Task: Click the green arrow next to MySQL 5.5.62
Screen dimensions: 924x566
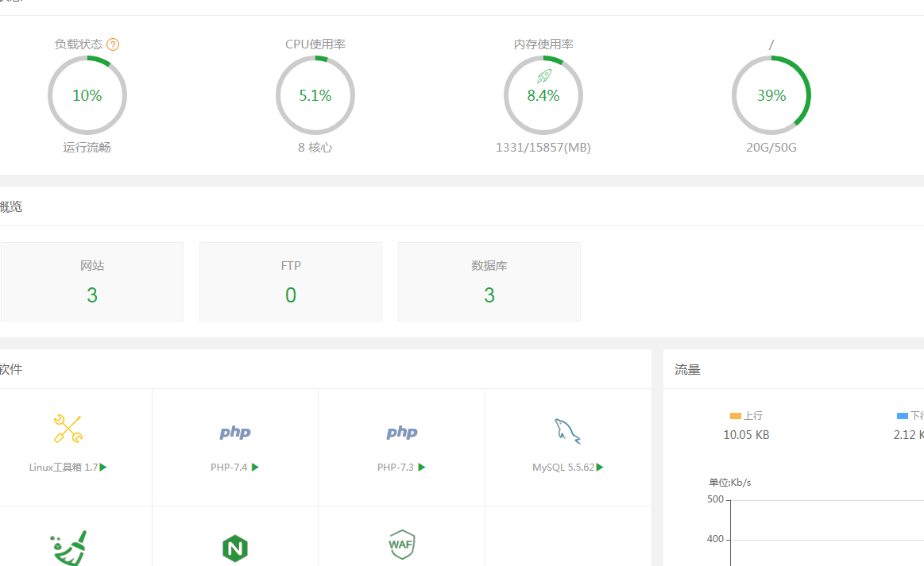Action: click(600, 467)
